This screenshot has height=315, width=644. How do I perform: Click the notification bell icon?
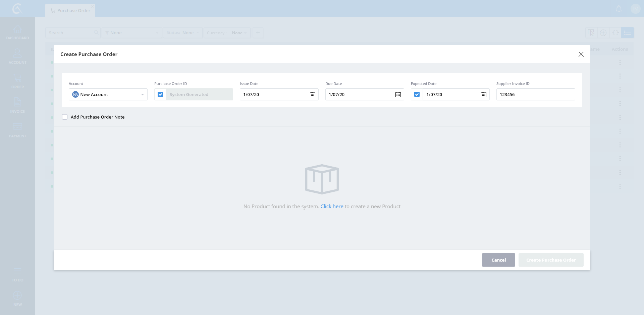[x=619, y=9]
